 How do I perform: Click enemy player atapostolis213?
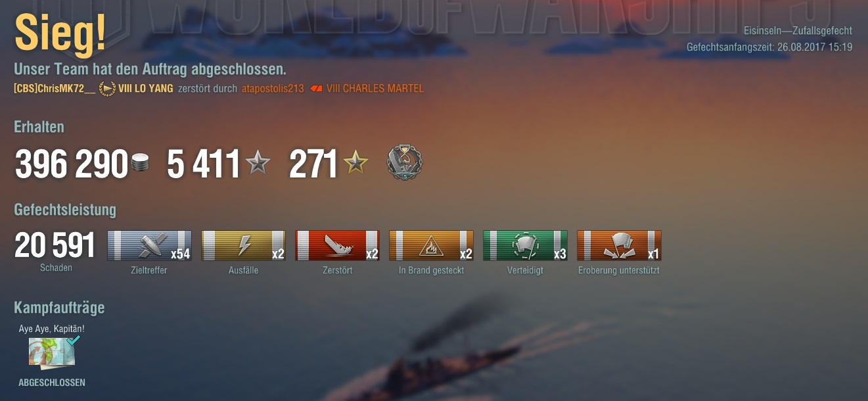click(x=273, y=89)
